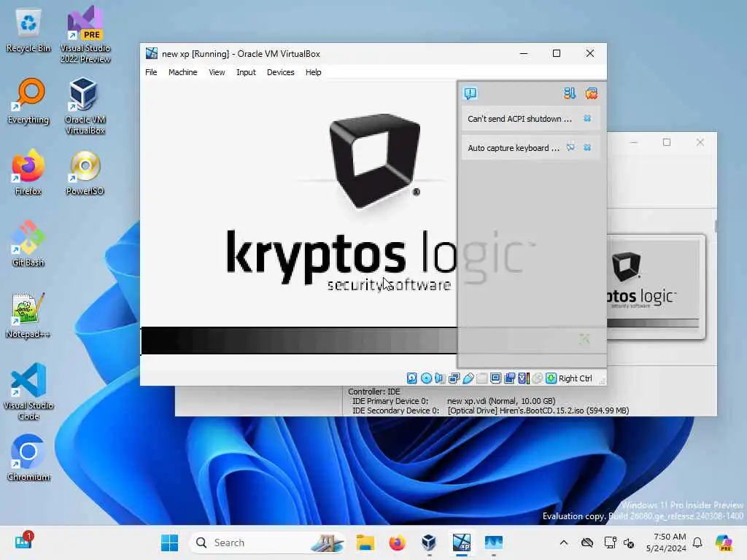Open the clock showing 7:50 AM
Screen dimensions: 747x560
coord(666,542)
